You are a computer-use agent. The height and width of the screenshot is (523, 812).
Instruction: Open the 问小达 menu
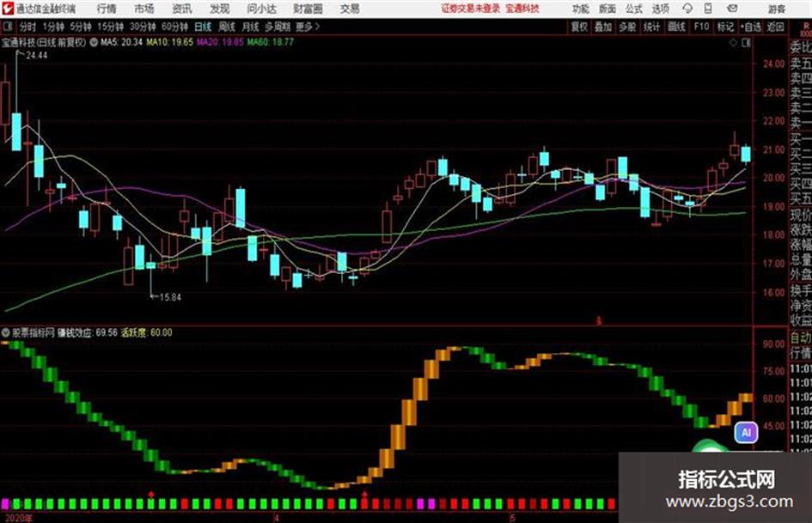pos(261,9)
